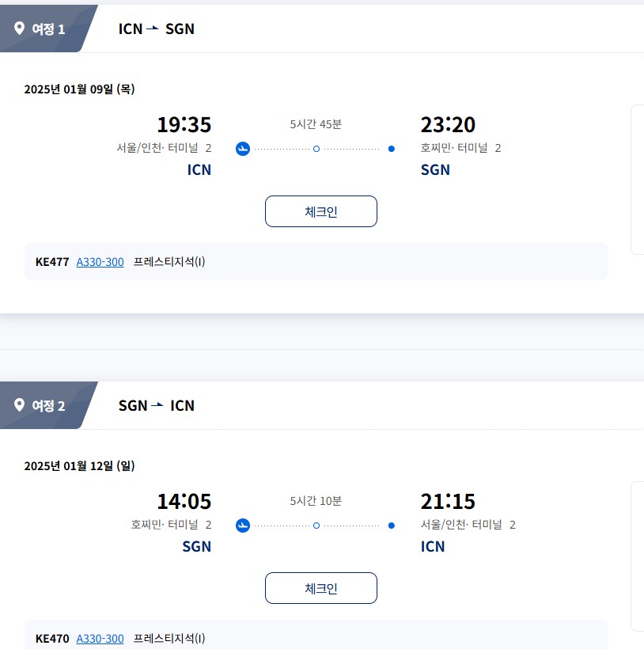Click the KE477 flight number

(x=52, y=262)
